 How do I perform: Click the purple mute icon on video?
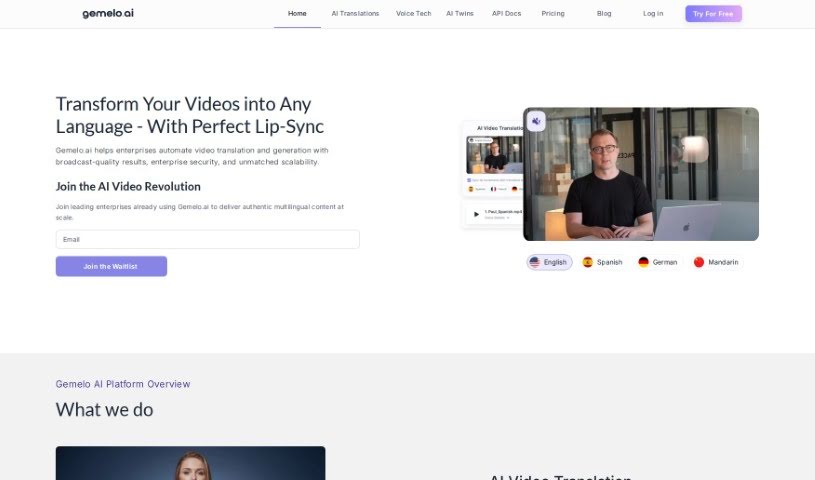(x=536, y=121)
